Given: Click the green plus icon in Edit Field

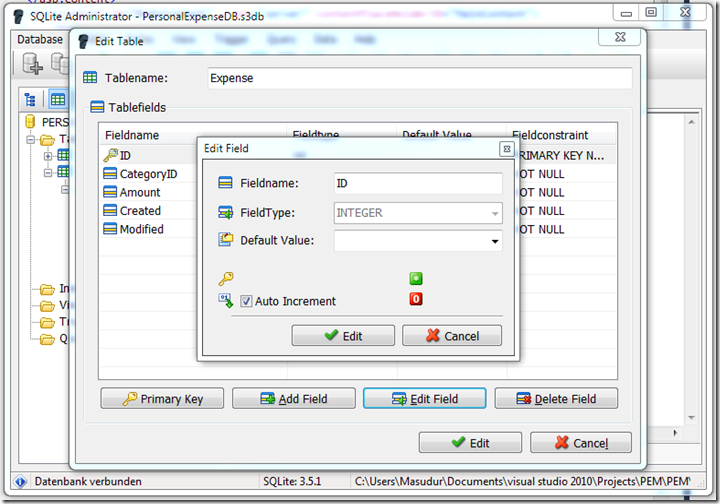Looking at the screenshot, I should pos(416,279).
